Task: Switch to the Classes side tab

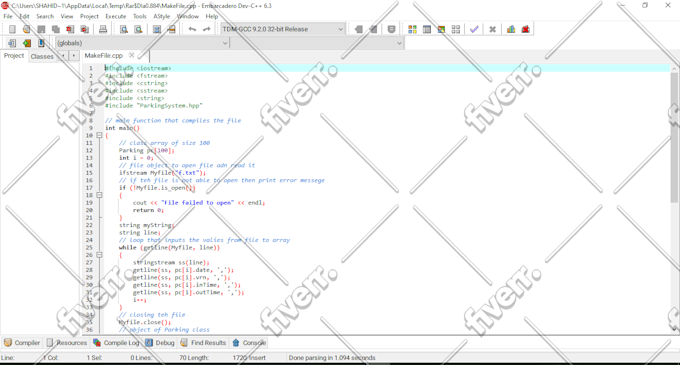Action: 42,56
